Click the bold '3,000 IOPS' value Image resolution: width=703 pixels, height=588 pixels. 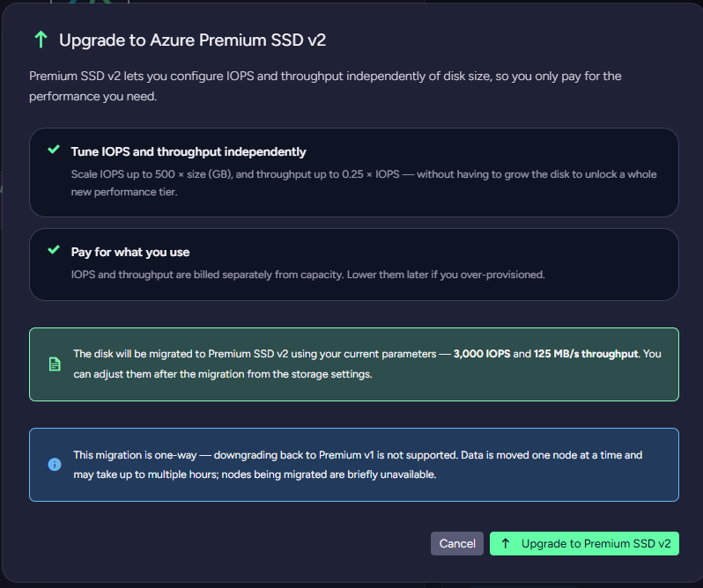click(x=482, y=354)
